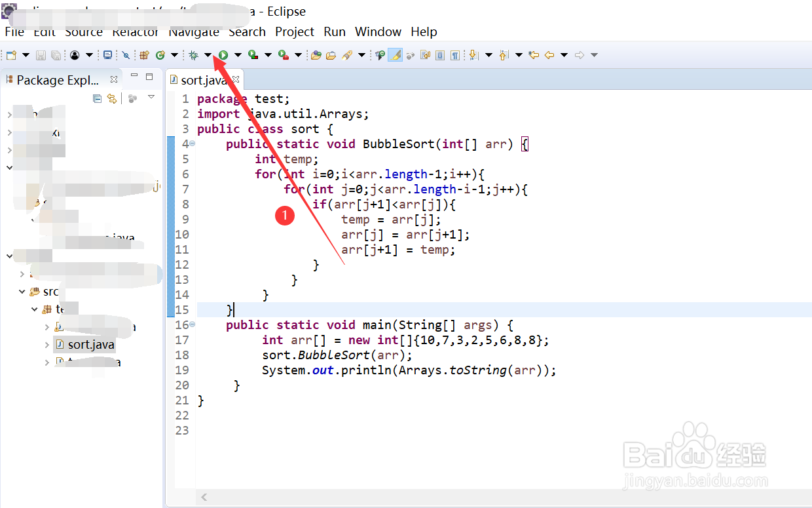
Task: Open the Run configurations dropdown arrow
Action: [238, 55]
